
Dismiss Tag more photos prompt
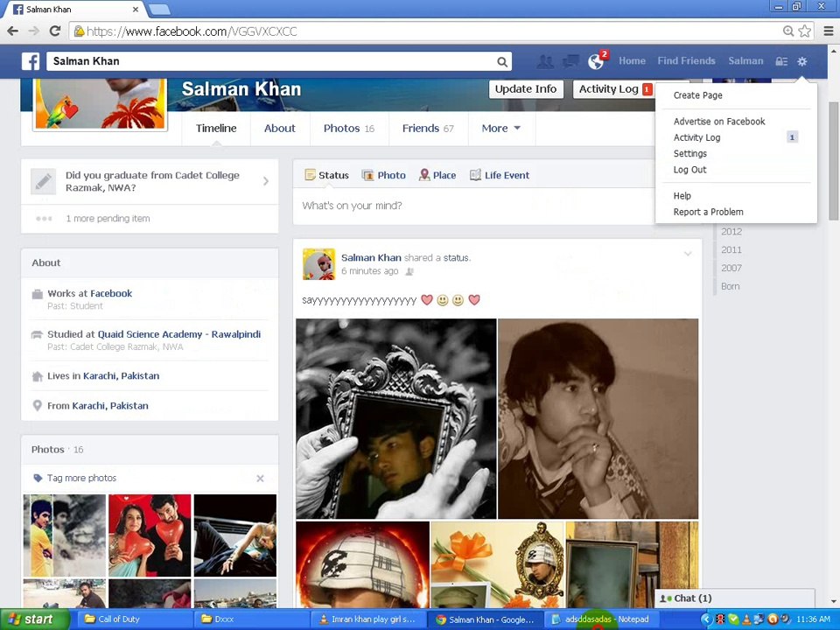(260, 479)
